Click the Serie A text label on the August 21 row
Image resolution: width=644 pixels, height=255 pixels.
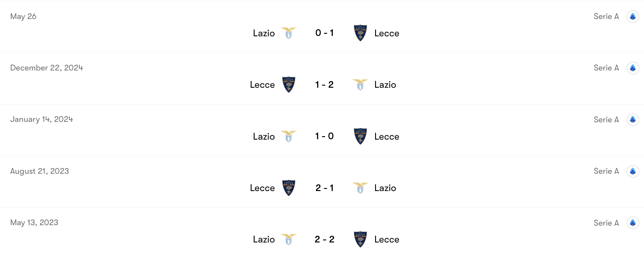pyautogui.click(x=606, y=171)
